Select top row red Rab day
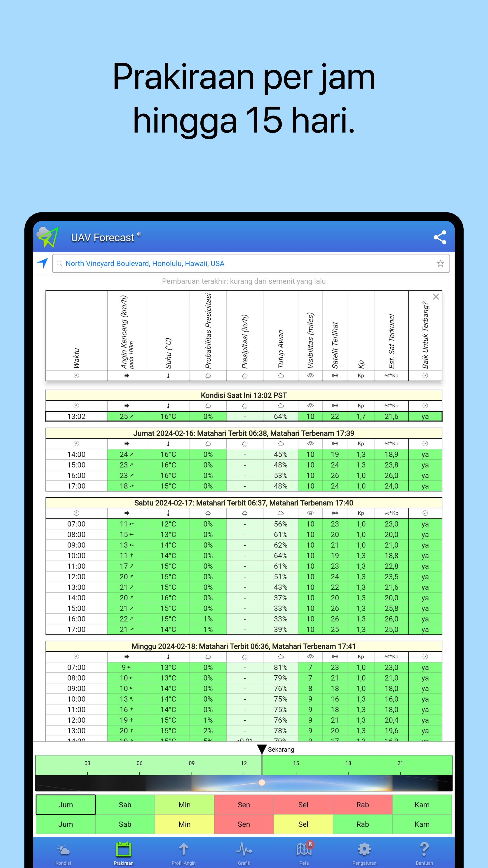The height and width of the screenshot is (868, 488). click(x=363, y=805)
